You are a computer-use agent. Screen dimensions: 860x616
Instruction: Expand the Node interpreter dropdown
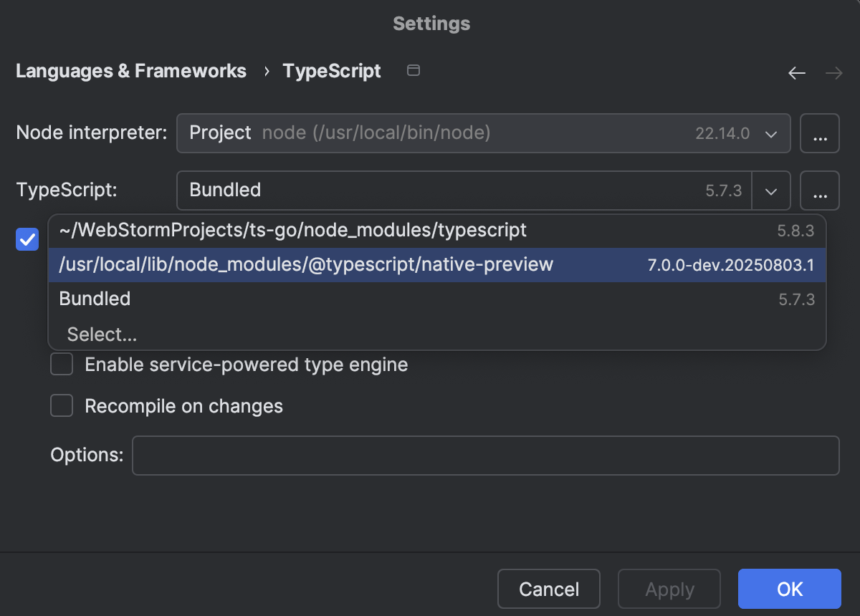coord(771,133)
